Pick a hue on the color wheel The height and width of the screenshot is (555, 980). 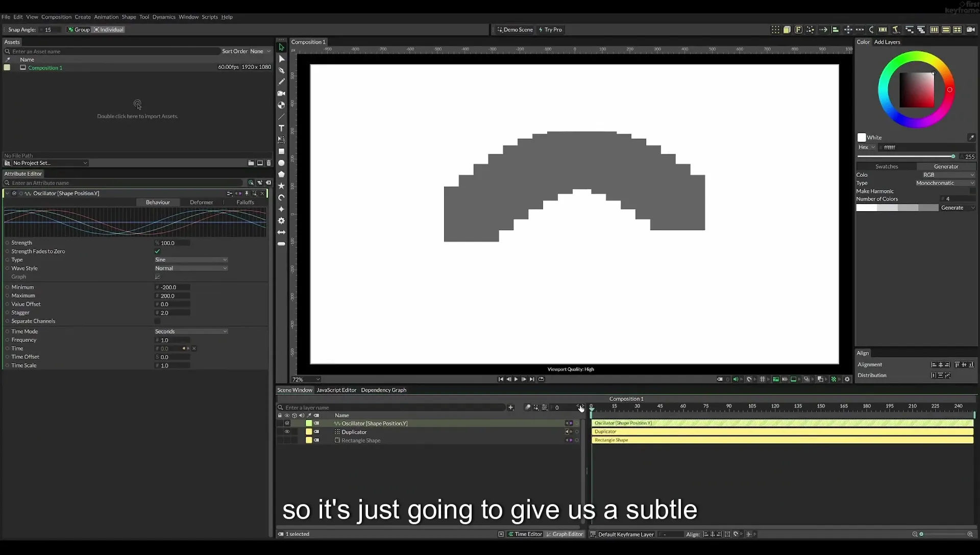(916, 89)
